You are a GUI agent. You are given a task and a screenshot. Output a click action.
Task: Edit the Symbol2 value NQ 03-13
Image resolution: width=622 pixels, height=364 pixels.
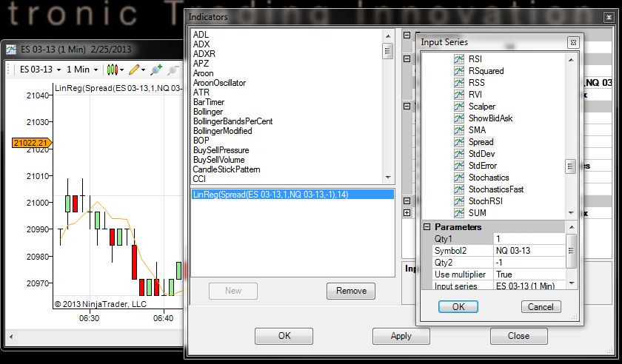[x=529, y=251]
